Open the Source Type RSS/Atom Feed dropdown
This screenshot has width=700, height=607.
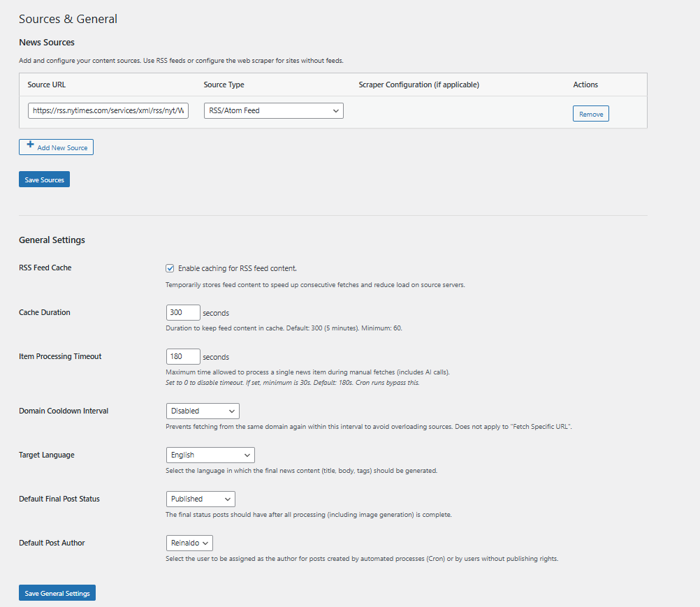click(x=273, y=110)
